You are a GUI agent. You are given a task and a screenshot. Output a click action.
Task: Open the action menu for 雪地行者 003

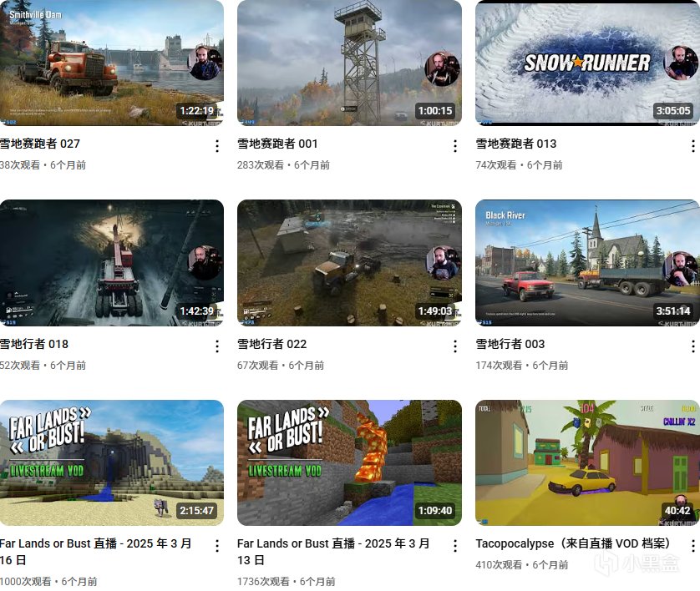(692, 346)
